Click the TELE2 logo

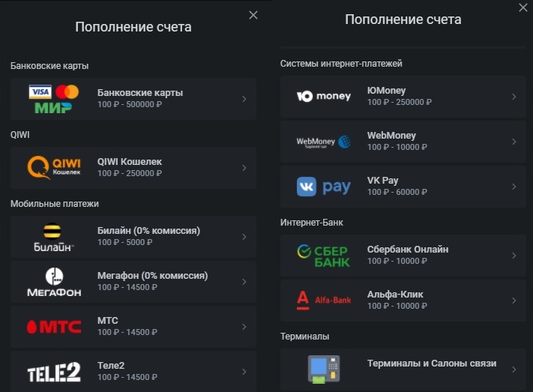[x=54, y=372]
